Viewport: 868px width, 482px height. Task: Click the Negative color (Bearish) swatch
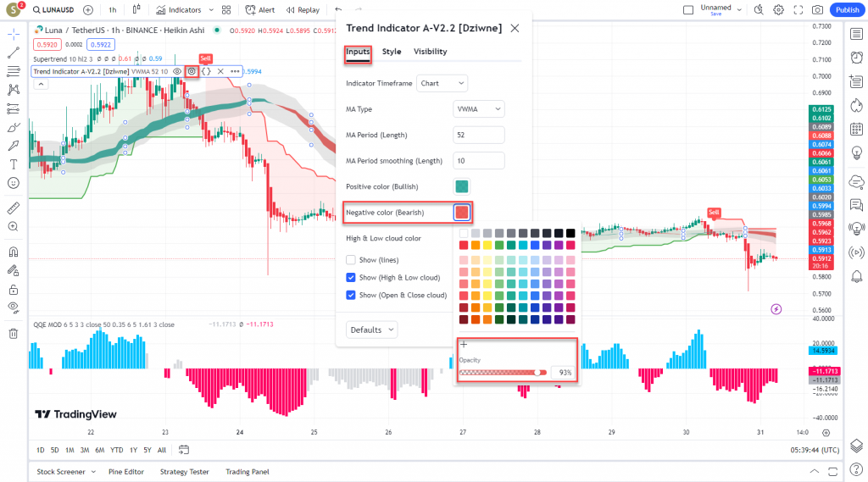(x=462, y=212)
